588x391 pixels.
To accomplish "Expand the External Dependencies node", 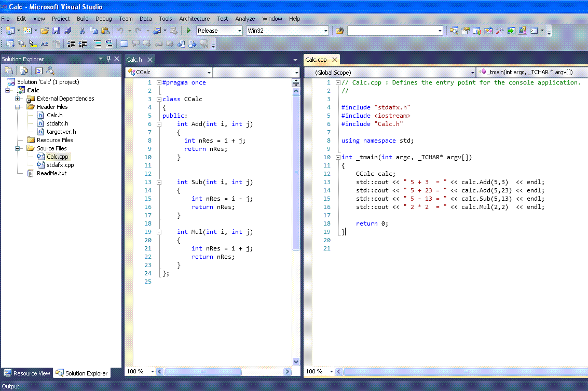I will click(x=17, y=99).
